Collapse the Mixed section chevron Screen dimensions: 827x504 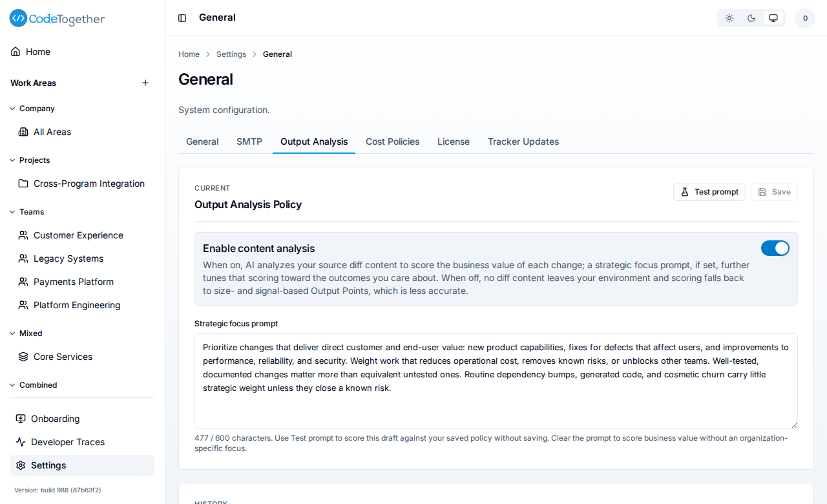[x=12, y=333]
